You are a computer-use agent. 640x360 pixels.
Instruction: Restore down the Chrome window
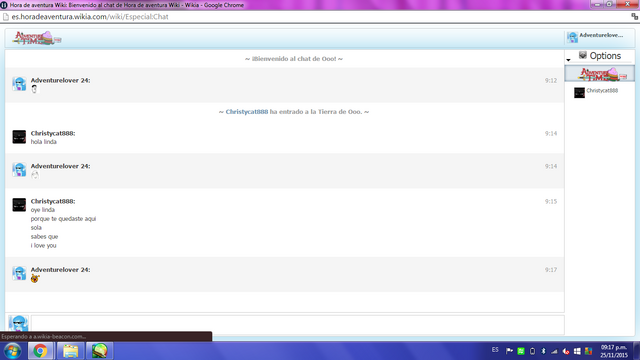(x=609, y=4)
